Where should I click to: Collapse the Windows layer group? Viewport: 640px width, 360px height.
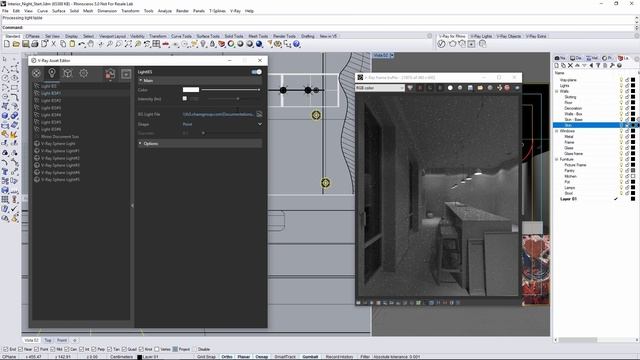(x=557, y=131)
